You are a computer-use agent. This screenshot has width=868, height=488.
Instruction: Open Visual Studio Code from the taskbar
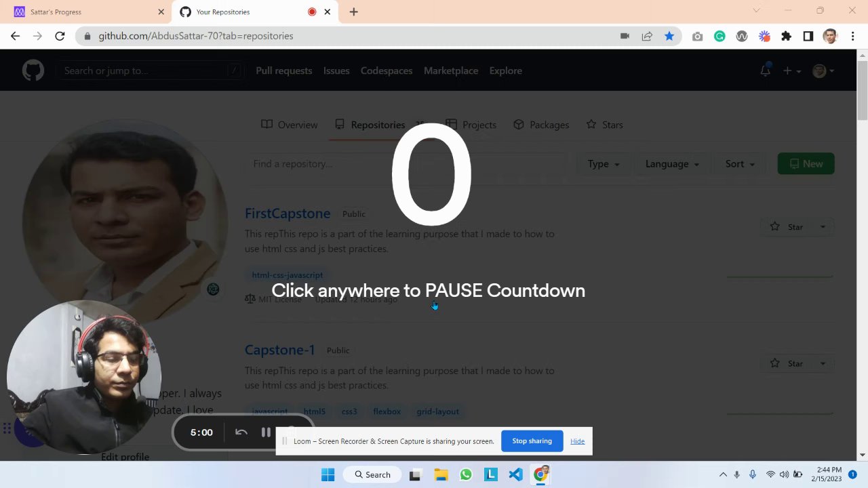tap(515, 474)
